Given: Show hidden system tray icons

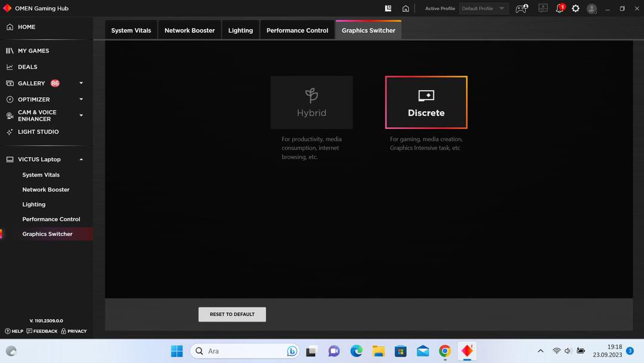Looking at the screenshot, I should pyautogui.click(x=540, y=351).
